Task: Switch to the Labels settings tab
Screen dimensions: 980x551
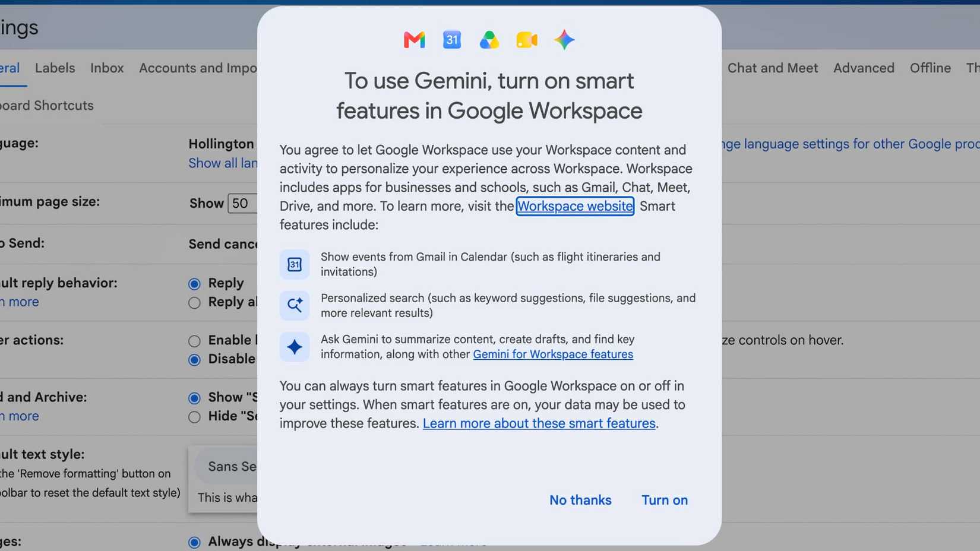Action: [x=55, y=68]
